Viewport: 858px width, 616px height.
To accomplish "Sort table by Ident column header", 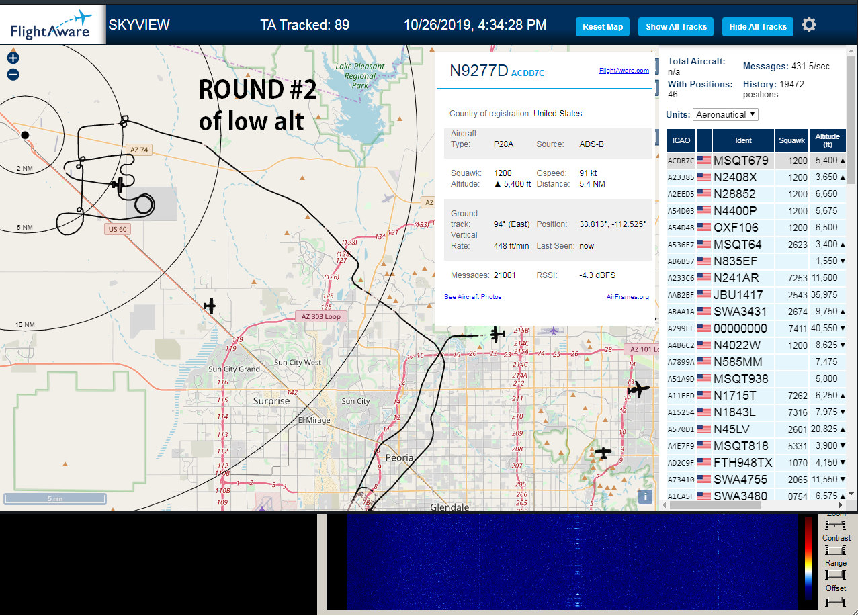I will point(743,140).
